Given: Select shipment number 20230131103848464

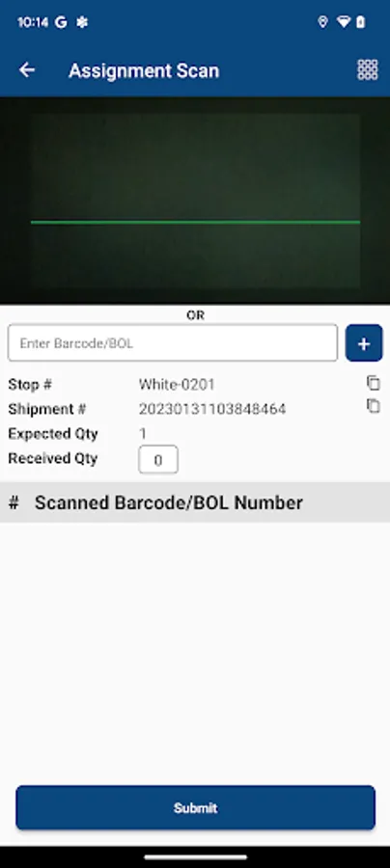Looking at the screenshot, I should (x=212, y=409).
